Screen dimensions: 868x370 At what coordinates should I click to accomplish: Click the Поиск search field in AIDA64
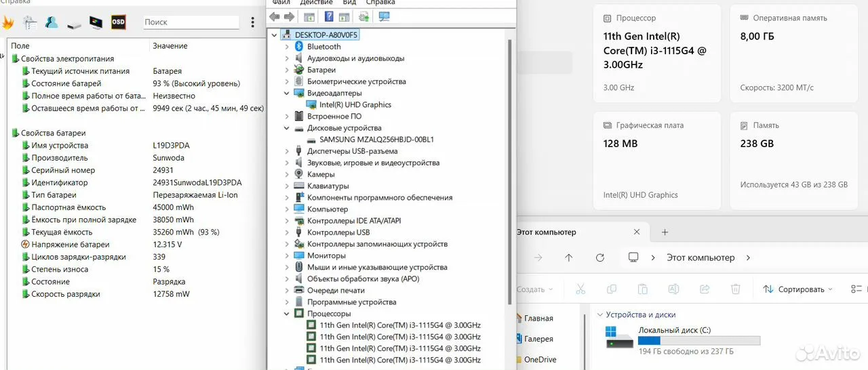pyautogui.click(x=191, y=22)
